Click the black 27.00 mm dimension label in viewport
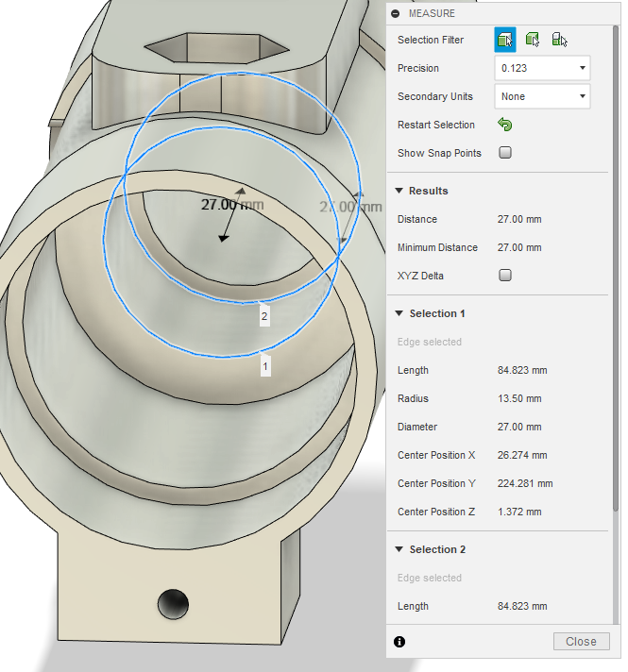The height and width of the screenshot is (672, 628). click(232, 205)
